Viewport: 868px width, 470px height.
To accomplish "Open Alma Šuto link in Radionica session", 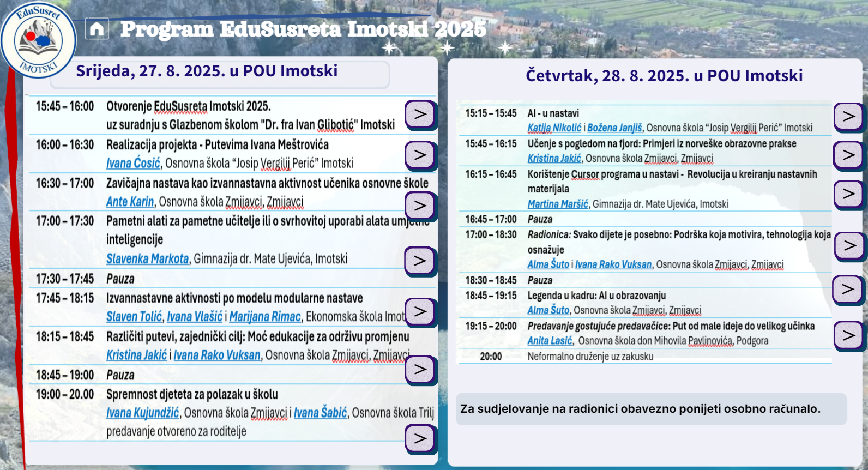I will [548, 264].
